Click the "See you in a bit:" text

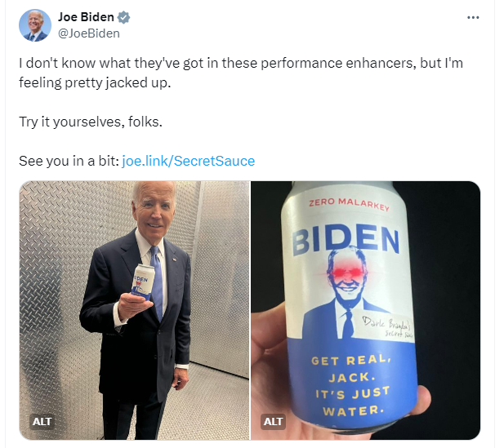(x=69, y=161)
